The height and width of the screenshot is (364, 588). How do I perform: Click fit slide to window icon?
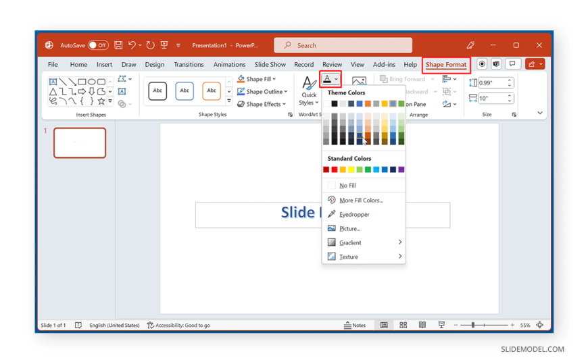539,325
